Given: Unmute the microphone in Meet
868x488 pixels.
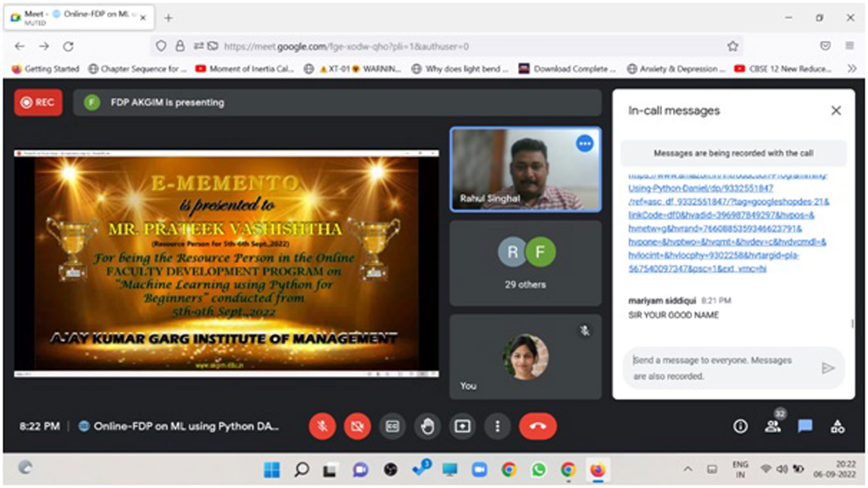Looking at the screenshot, I should coord(323,426).
